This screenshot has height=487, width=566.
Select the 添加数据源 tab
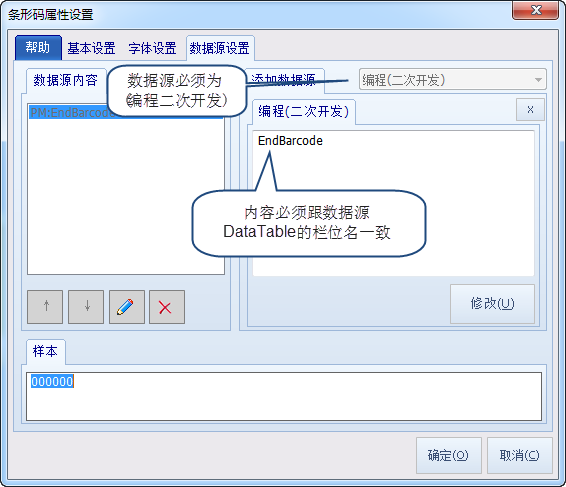point(284,80)
